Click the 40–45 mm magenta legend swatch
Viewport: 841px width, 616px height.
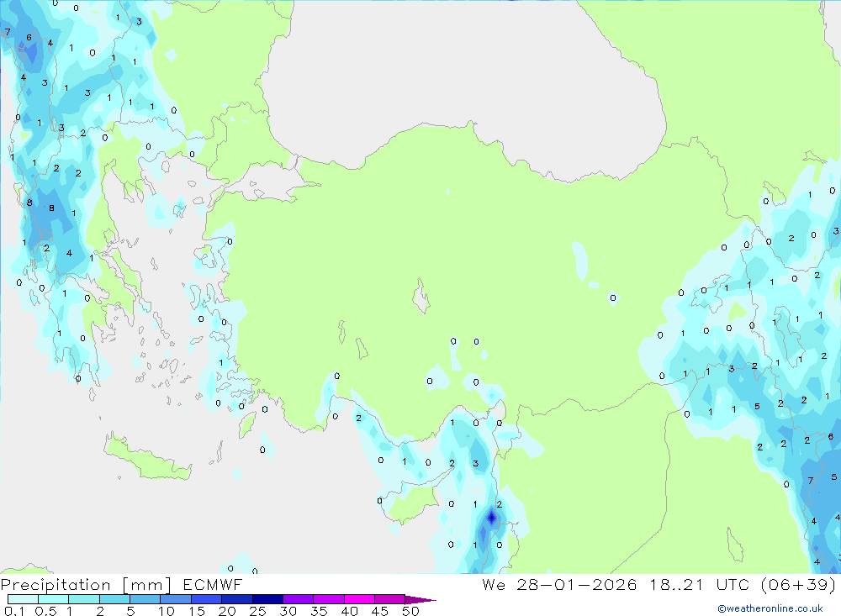click(359, 599)
